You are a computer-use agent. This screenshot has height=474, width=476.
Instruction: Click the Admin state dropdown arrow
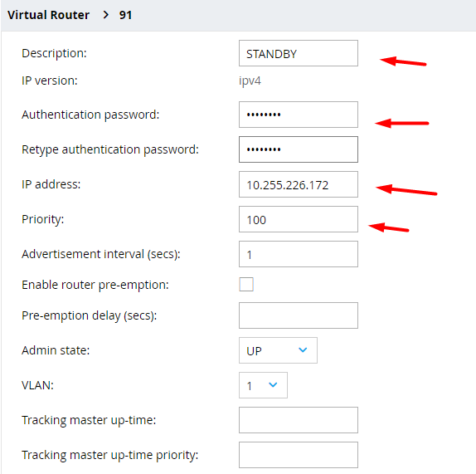click(x=303, y=349)
